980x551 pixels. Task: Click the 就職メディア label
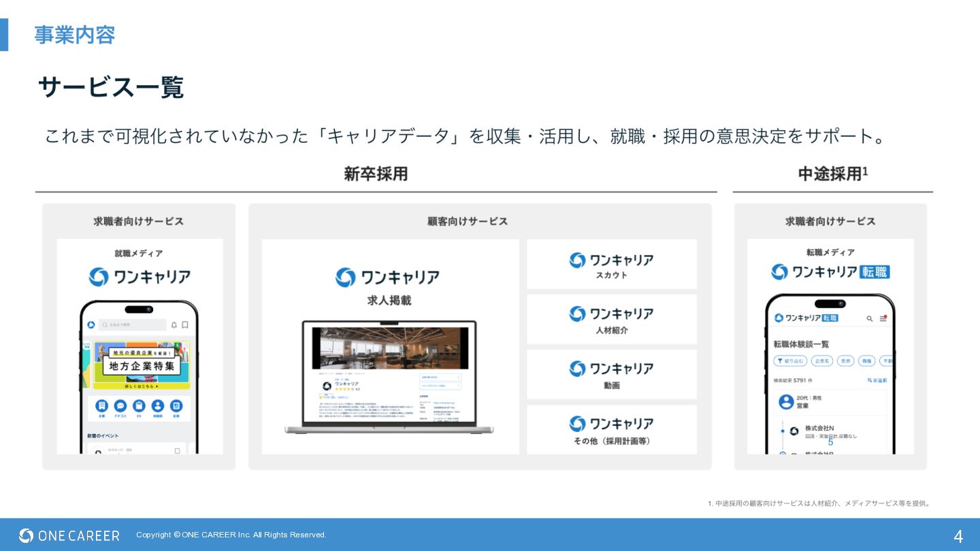click(x=139, y=253)
